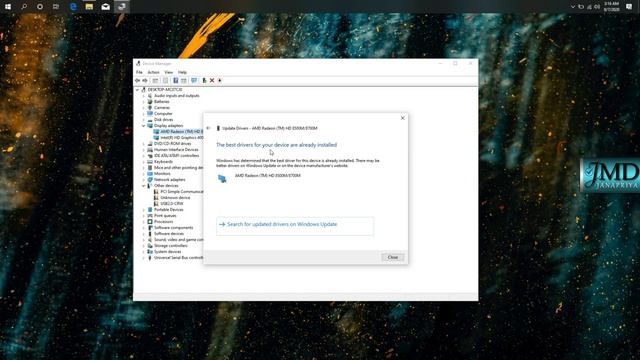Show hidden system tray icons chevron

(573, 7)
